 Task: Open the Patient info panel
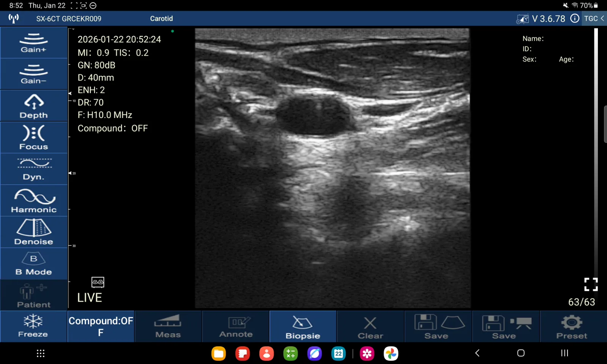click(x=34, y=295)
